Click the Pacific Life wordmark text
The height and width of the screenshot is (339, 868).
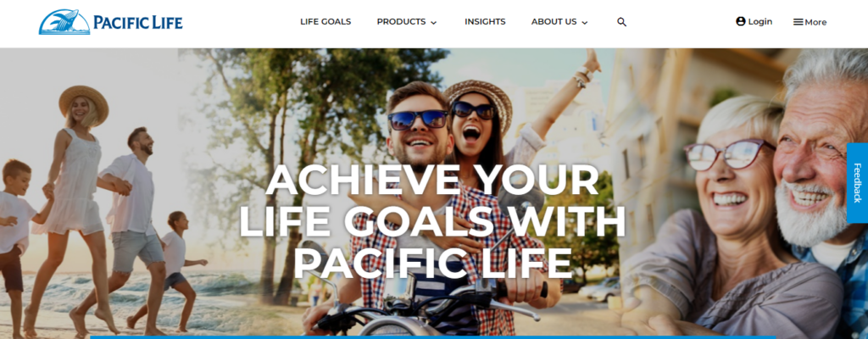(138, 22)
